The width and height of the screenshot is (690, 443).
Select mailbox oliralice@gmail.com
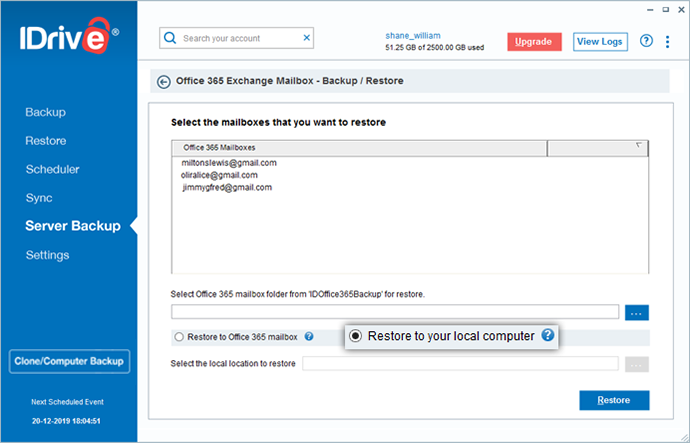pyautogui.click(x=219, y=175)
